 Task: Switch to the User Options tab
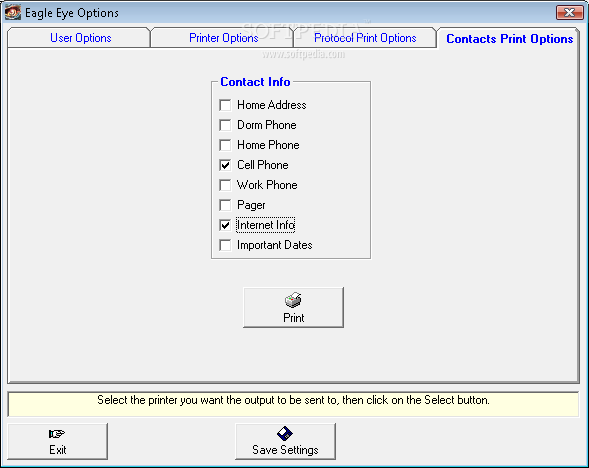click(80, 38)
